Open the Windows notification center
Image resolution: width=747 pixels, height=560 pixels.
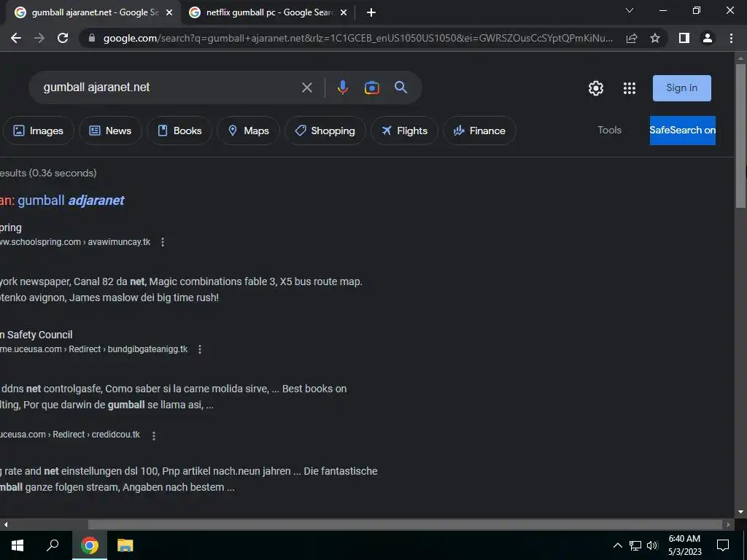point(723,545)
